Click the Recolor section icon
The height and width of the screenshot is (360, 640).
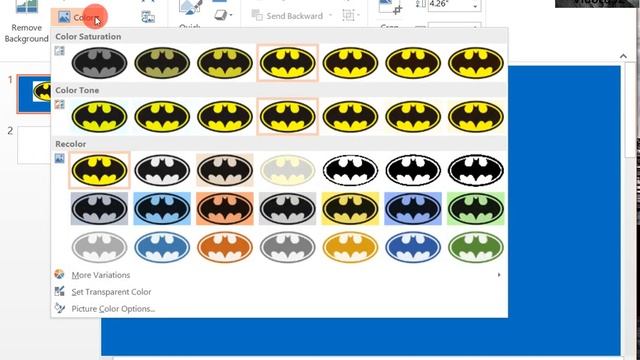click(60, 158)
